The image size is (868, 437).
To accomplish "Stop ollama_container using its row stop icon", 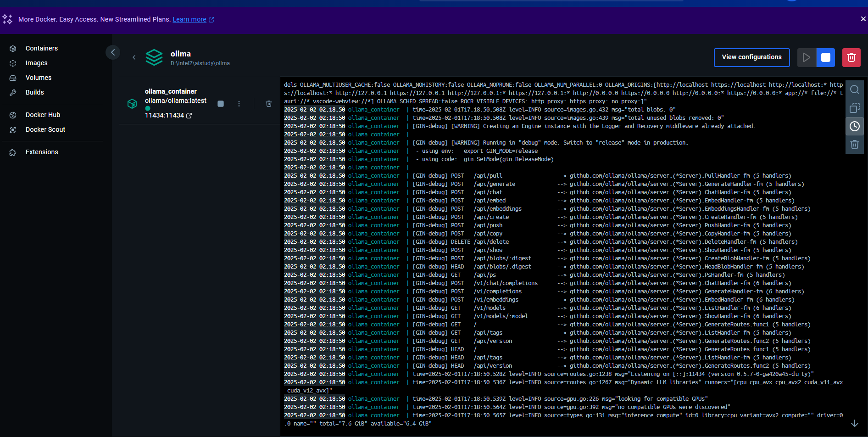I will tap(221, 104).
